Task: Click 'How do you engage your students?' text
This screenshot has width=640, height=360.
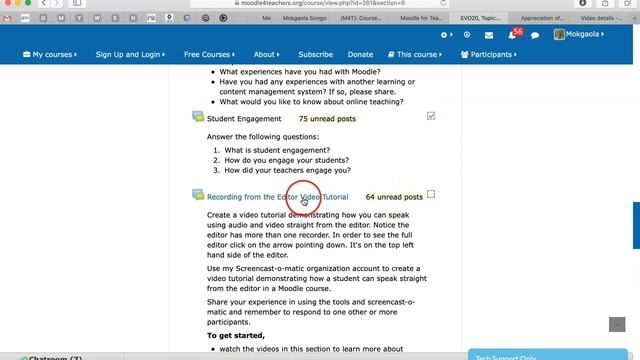Action: (x=287, y=160)
